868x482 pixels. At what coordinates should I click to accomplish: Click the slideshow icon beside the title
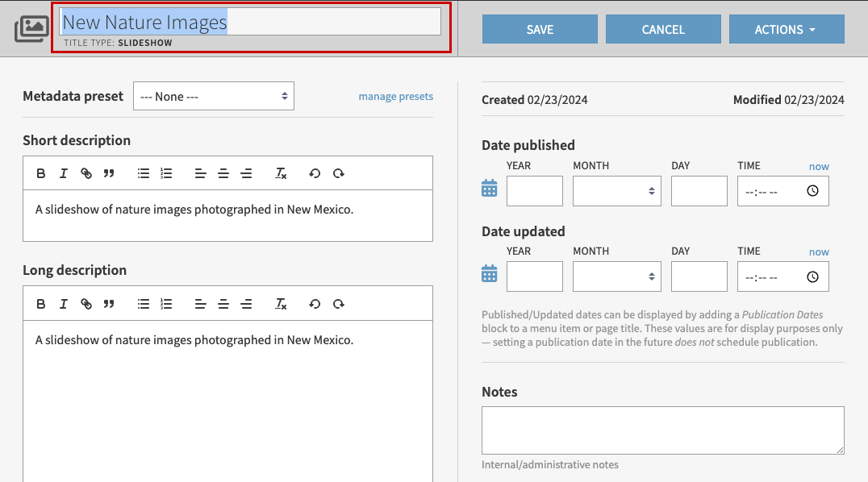pyautogui.click(x=31, y=28)
